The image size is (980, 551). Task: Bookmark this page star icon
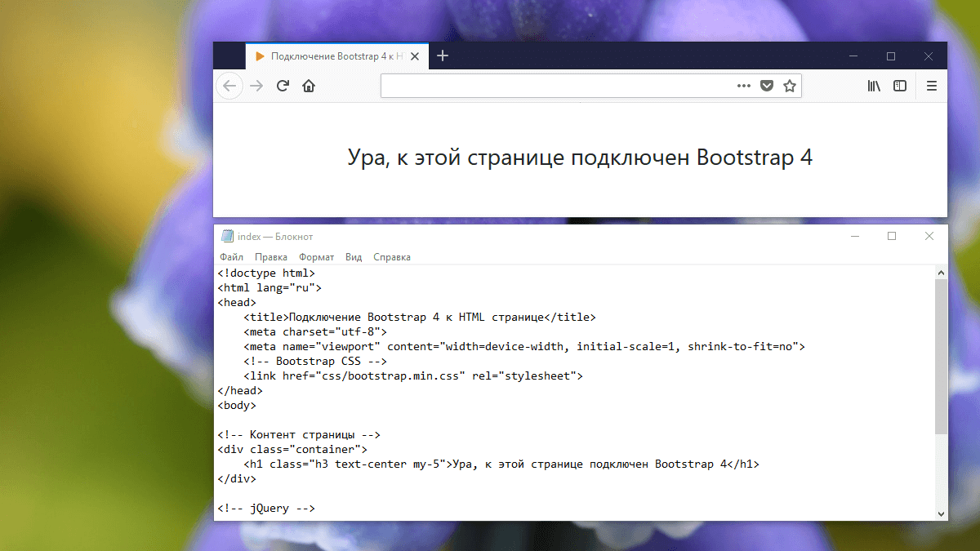point(790,86)
